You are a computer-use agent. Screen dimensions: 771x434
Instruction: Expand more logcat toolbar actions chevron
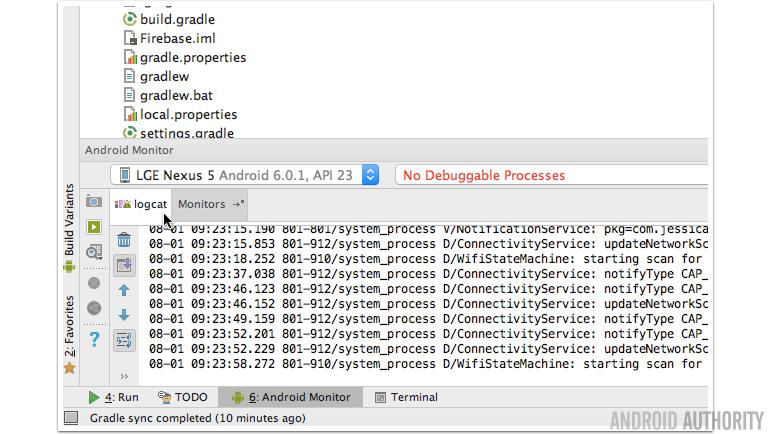124,376
